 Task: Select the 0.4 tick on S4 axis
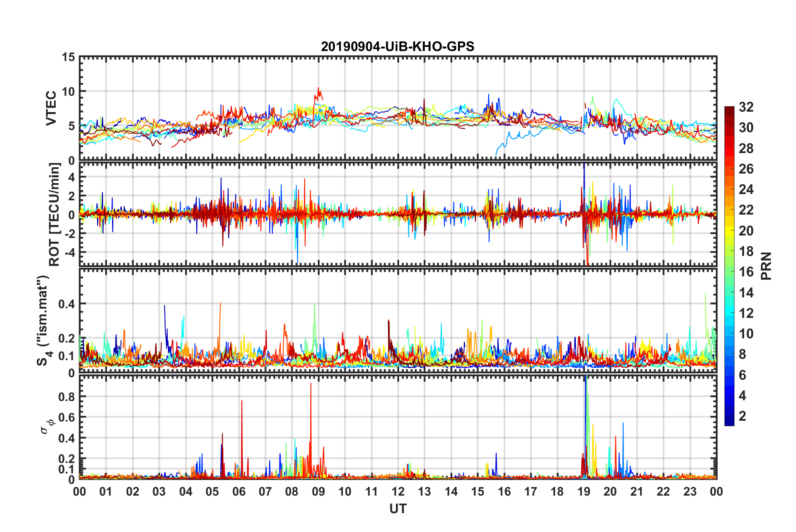click(x=66, y=304)
